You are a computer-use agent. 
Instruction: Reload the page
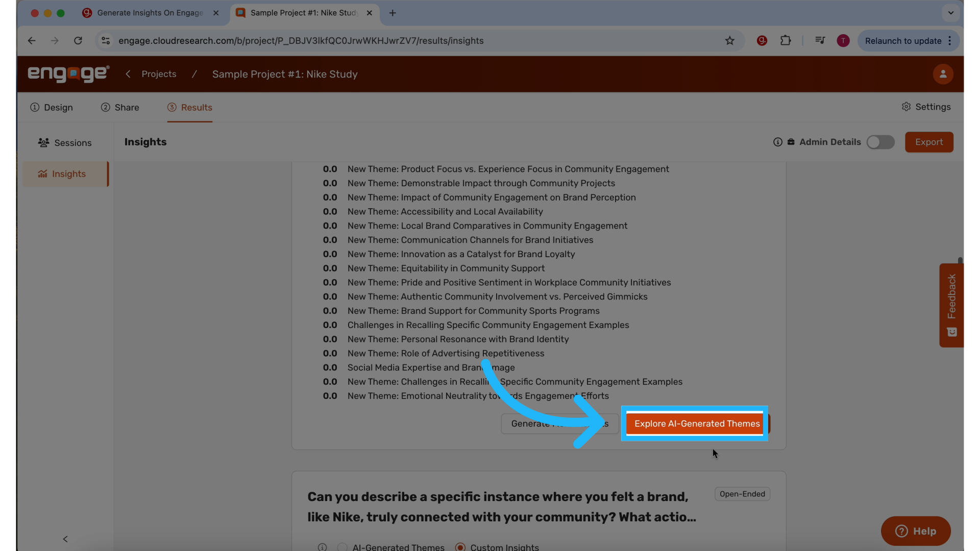point(78,41)
